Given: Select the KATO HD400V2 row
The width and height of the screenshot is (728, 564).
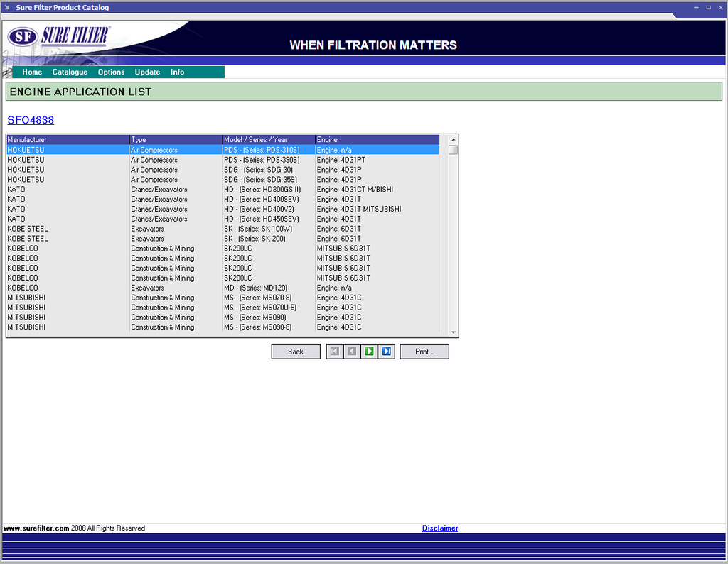Looking at the screenshot, I should click(x=223, y=209).
